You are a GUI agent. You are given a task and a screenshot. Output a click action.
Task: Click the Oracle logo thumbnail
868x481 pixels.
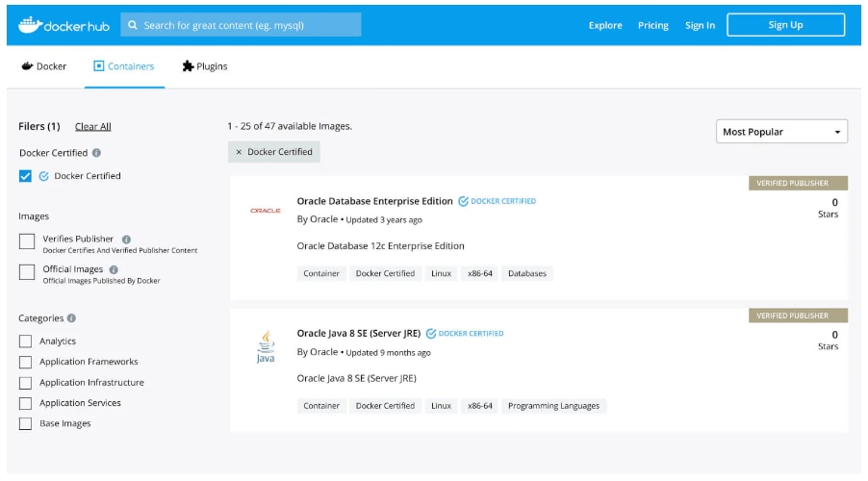pyautogui.click(x=266, y=211)
